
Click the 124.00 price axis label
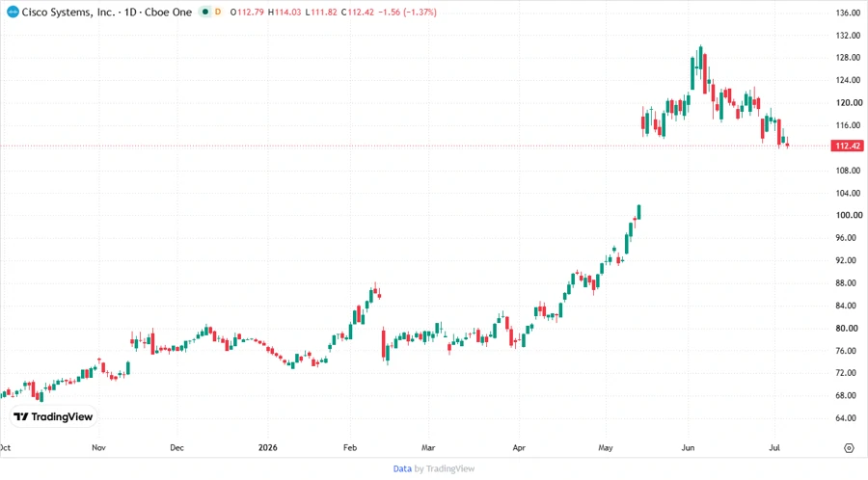coord(848,80)
